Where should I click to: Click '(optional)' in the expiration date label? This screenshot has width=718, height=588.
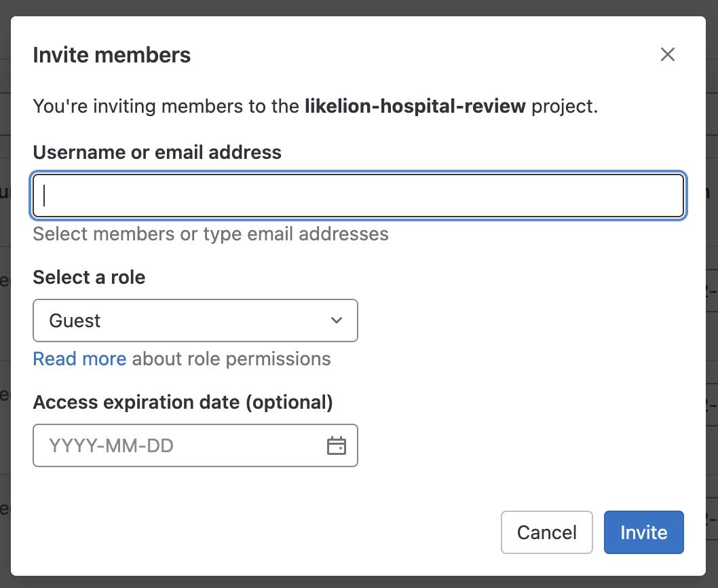tap(289, 403)
